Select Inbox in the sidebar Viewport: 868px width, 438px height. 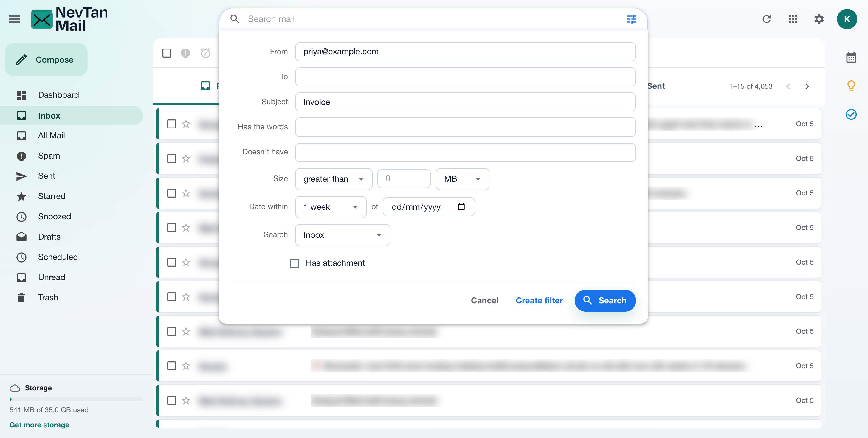pyautogui.click(x=72, y=116)
